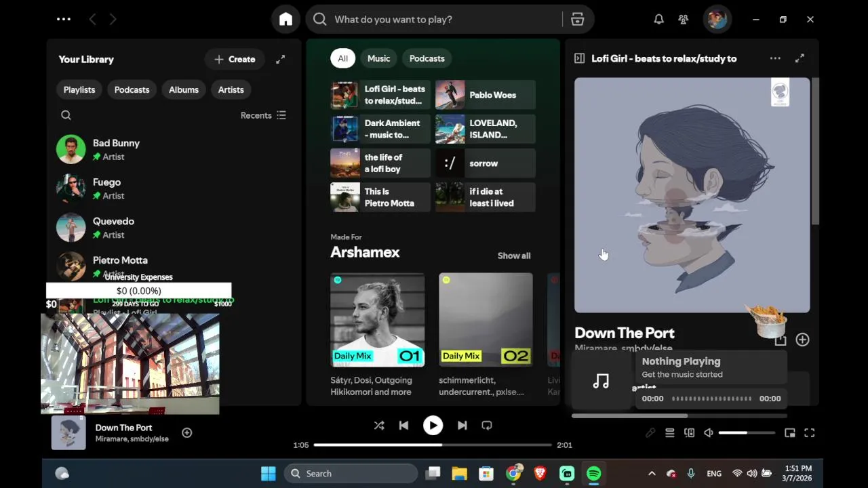Open Brave browser from taskbar

click(540, 474)
